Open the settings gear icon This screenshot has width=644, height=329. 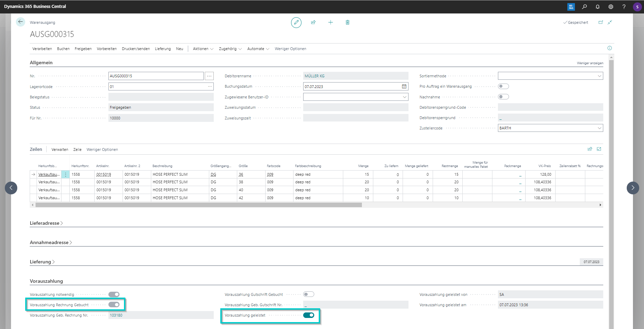click(x=611, y=7)
